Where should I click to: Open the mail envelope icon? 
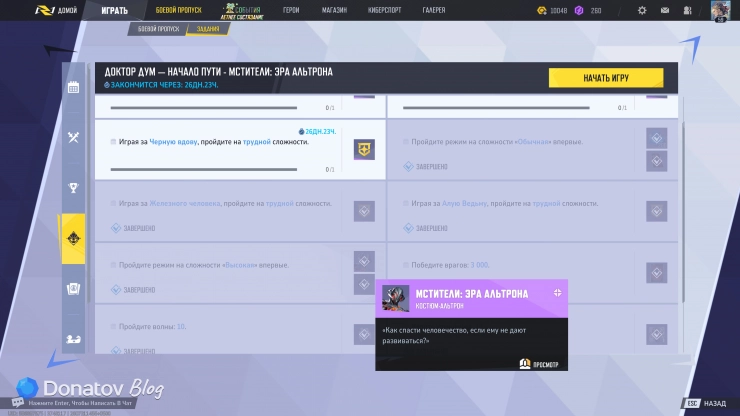[x=664, y=10]
